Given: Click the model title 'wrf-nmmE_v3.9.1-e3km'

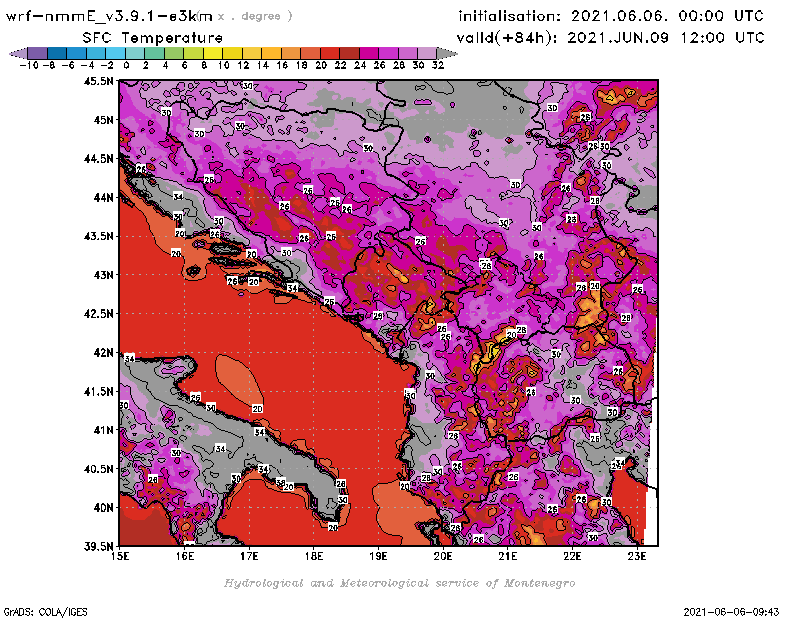Looking at the screenshot, I should [109, 16].
